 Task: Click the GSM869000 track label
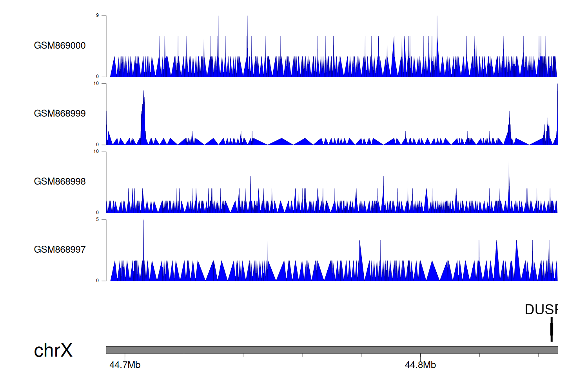coord(60,45)
